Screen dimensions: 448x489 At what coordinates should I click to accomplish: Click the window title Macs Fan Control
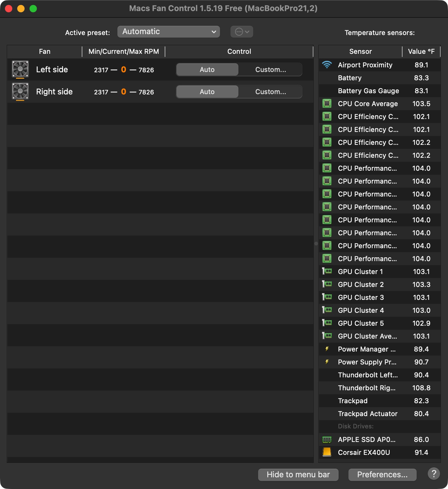point(223,8)
